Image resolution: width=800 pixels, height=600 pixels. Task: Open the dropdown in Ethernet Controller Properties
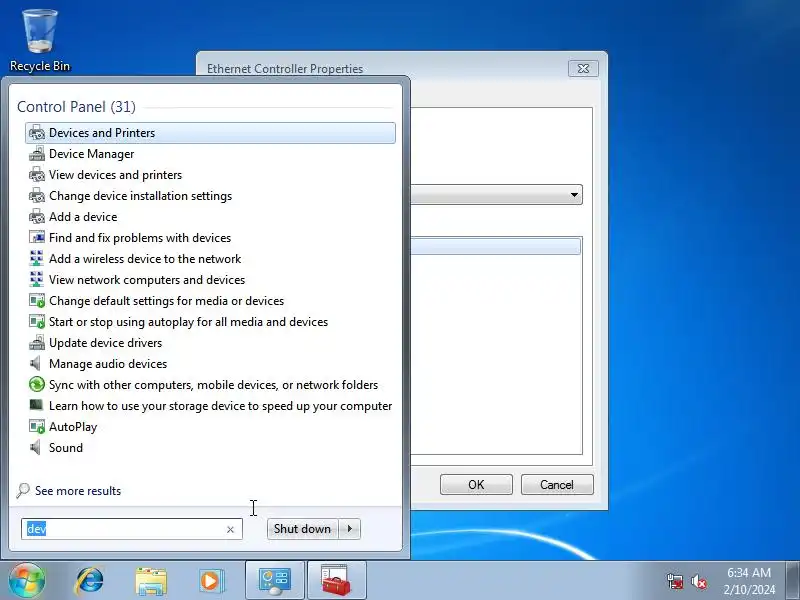coord(574,195)
